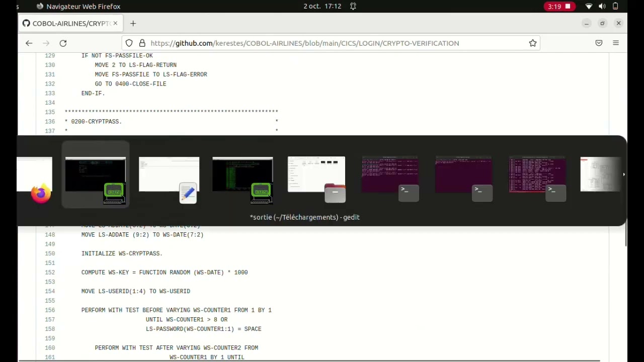
Task: Click text 'MOVE 2 TO LS-FLAG-RETURN'
Action: pyautogui.click(x=136, y=65)
